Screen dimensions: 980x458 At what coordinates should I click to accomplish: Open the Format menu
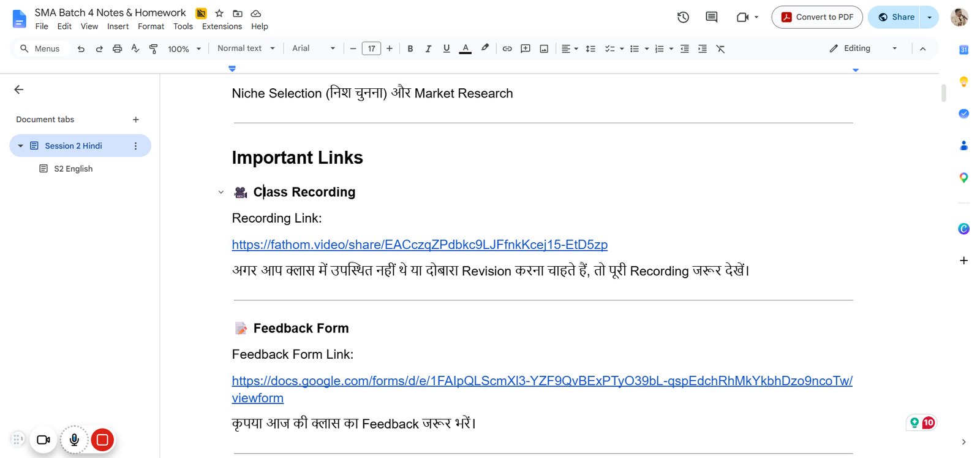coord(151,26)
